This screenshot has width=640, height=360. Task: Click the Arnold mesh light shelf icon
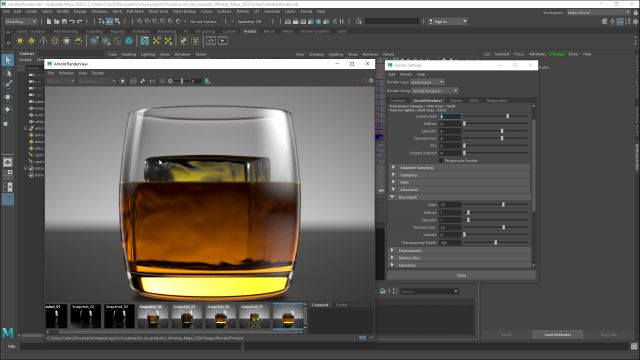(31, 41)
